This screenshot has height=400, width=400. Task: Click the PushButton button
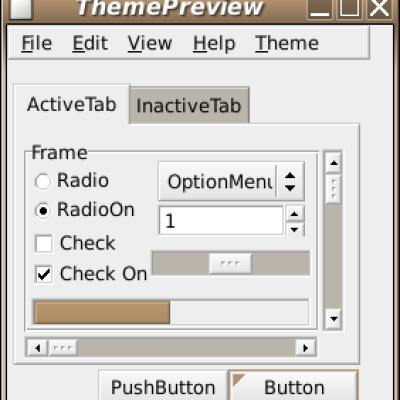(x=163, y=386)
